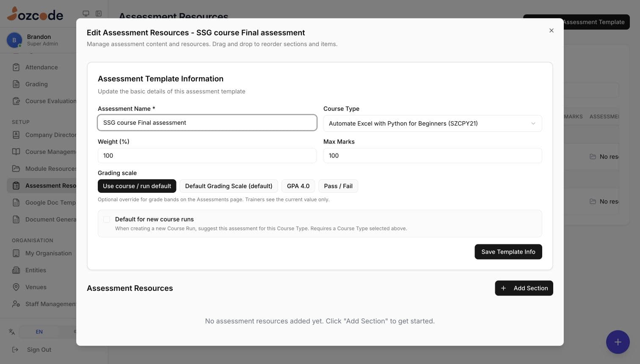Click the Sign Out arrow icon

[15, 350]
